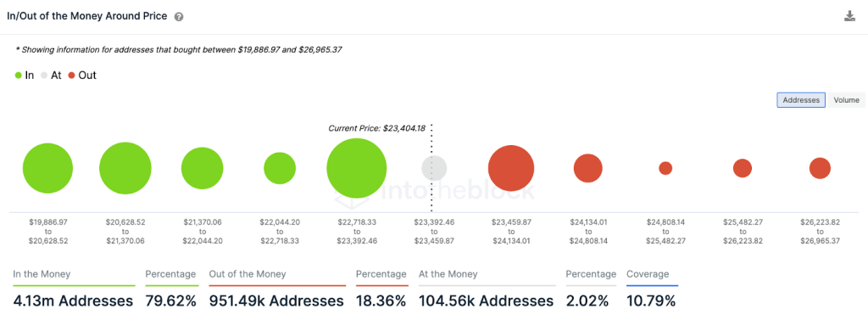Viewport: 868px width, 325px height.
Task: Click the 951.49k Addresses Out of Money stat
Action: click(x=276, y=301)
